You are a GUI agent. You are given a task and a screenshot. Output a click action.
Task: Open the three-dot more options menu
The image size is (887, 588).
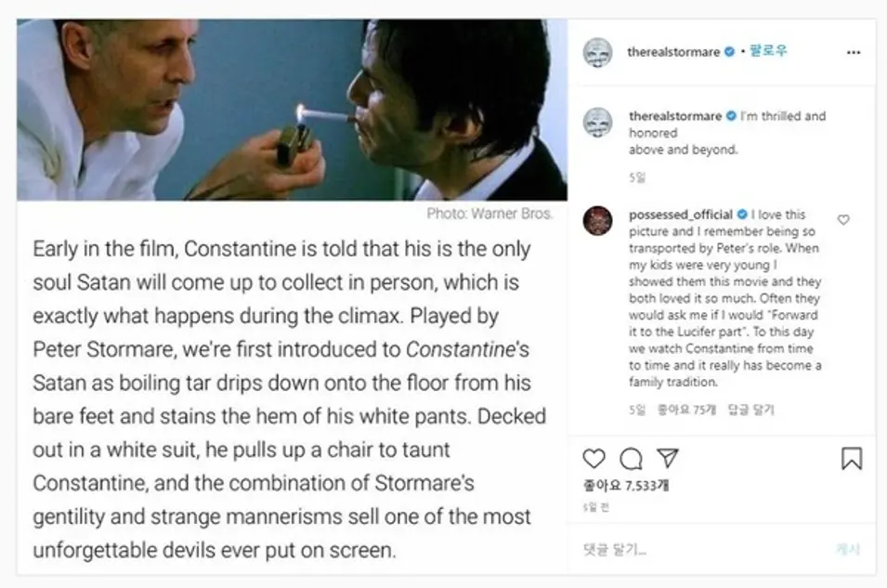(854, 52)
